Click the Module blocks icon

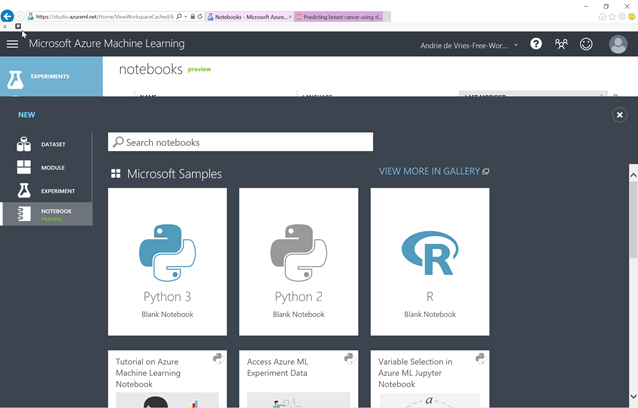click(x=24, y=167)
